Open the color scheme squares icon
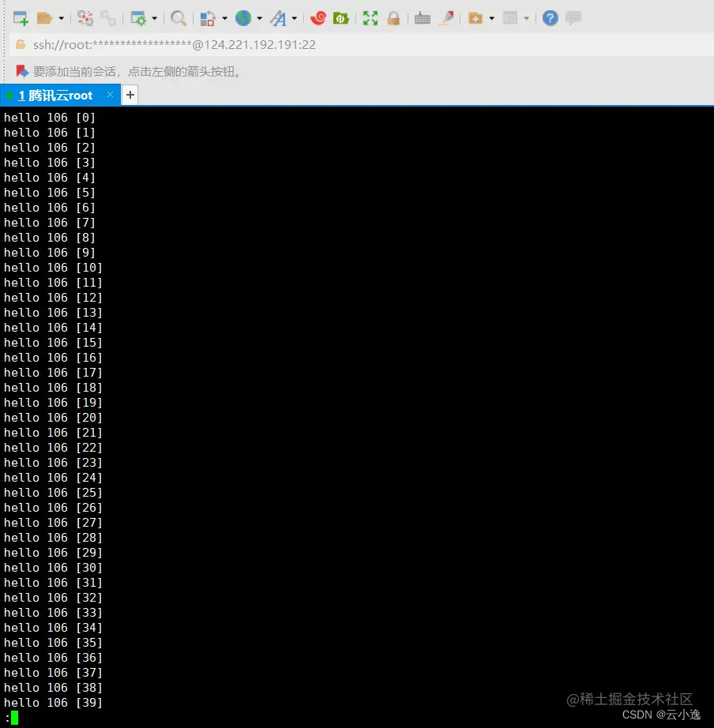This screenshot has height=728, width=714. tap(208, 19)
